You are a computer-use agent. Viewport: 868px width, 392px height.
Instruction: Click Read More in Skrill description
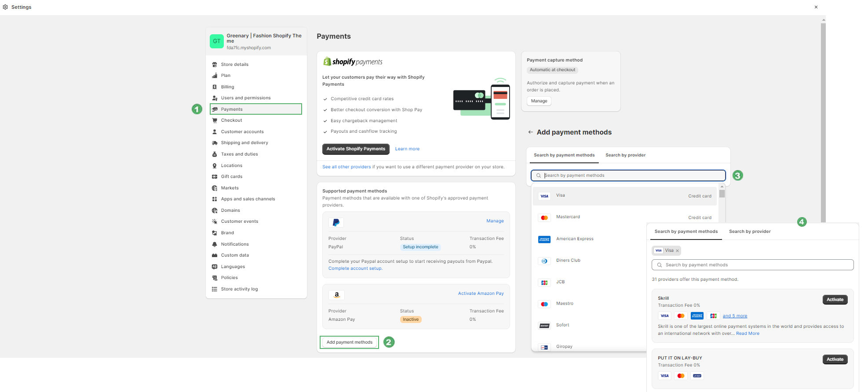point(748,334)
